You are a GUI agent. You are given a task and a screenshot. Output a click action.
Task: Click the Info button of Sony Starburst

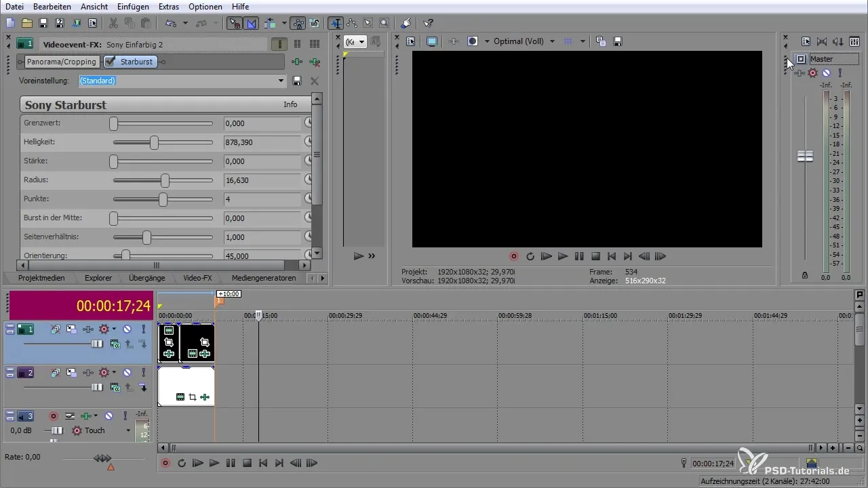point(290,104)
